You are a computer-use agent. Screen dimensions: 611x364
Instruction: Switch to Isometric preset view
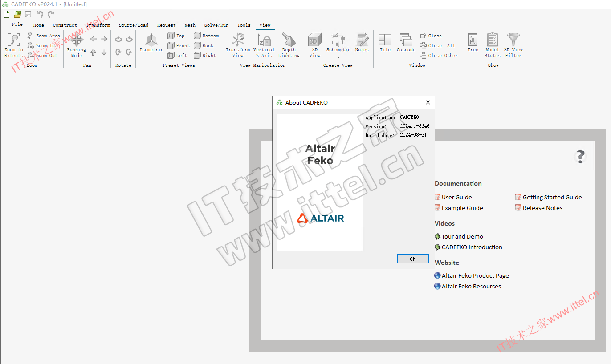[x=151, y=43]
